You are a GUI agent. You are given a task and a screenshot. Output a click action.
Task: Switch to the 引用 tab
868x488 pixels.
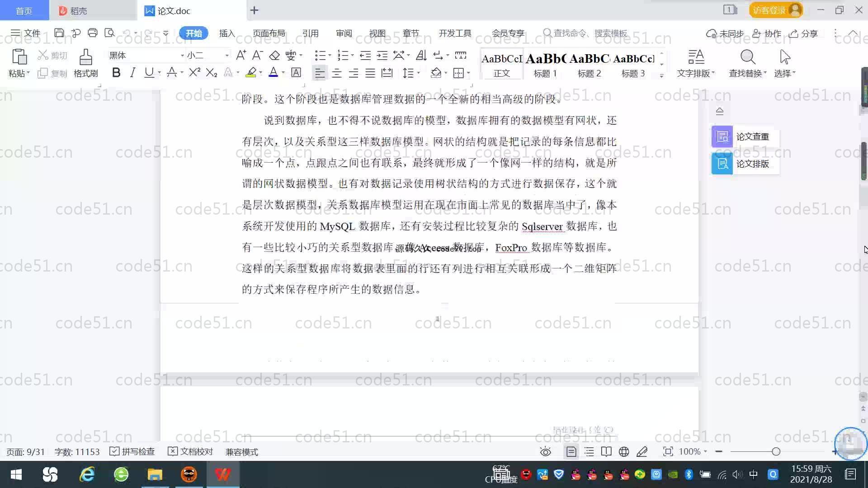click(x=310, y=33)
